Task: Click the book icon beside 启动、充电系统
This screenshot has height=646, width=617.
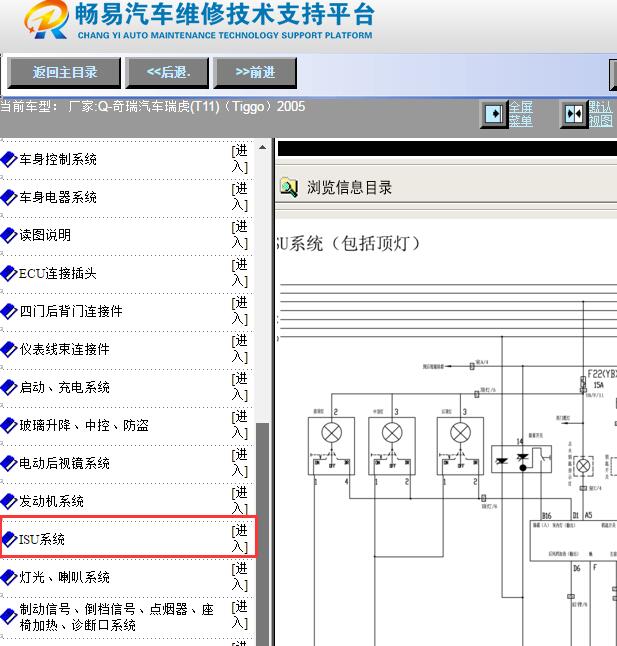Action: [9, 388]
